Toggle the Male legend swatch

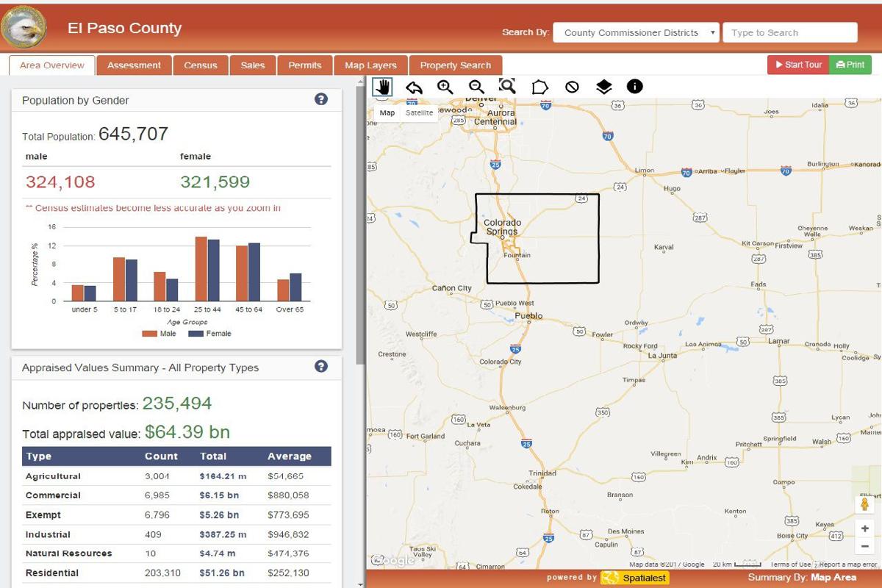coord(149,333)
